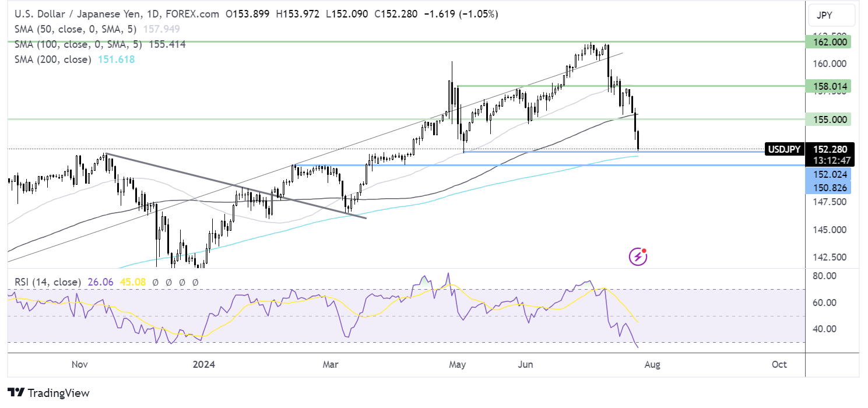The height and width of the screenshot is (408, 868).
Task: Click the purple lightning event icon
Action: 638,256
